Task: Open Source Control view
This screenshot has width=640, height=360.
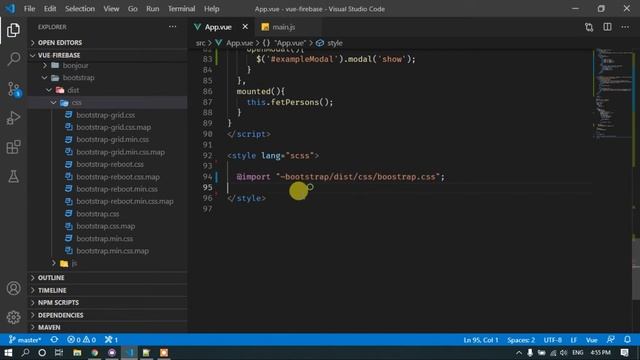Action: coord(13,89)
